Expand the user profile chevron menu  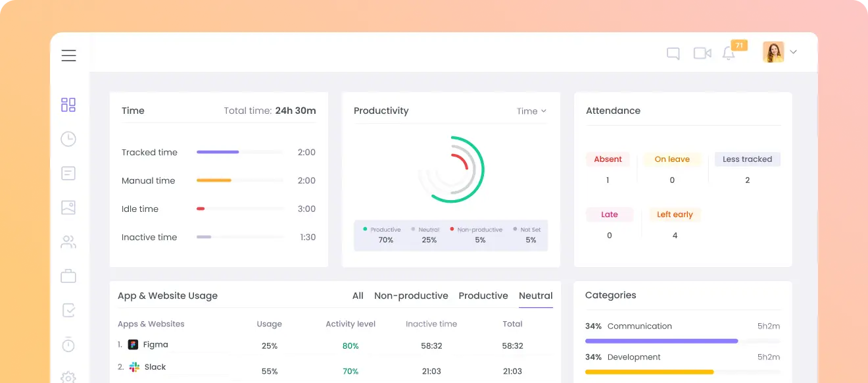[793, 51]
